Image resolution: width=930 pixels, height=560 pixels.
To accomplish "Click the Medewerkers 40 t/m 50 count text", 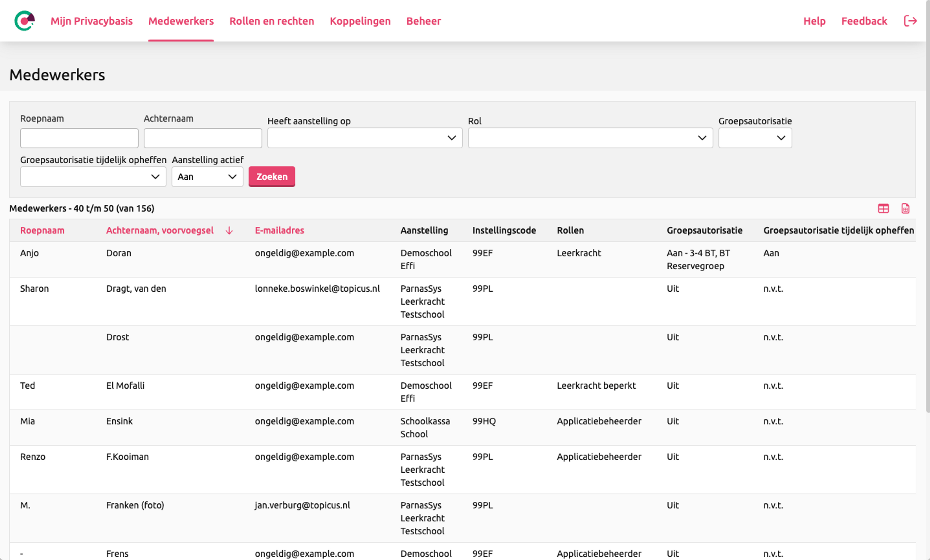I will tap(82, 209).
